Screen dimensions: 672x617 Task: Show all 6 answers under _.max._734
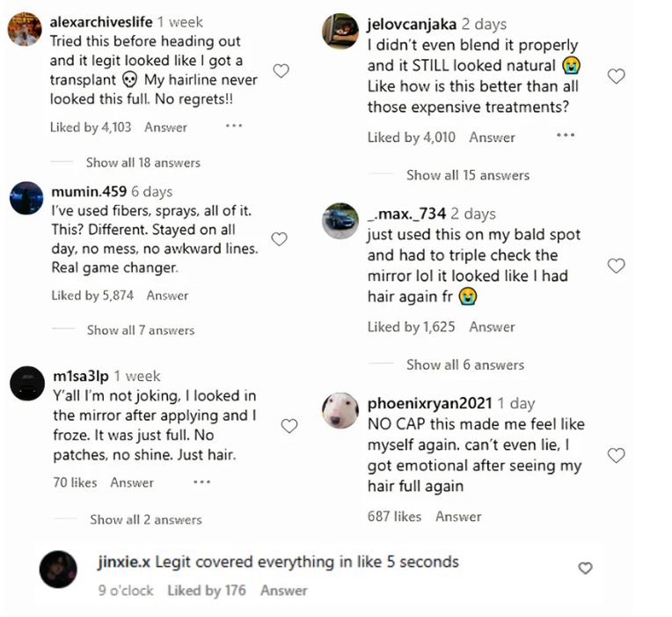[464, 364]
